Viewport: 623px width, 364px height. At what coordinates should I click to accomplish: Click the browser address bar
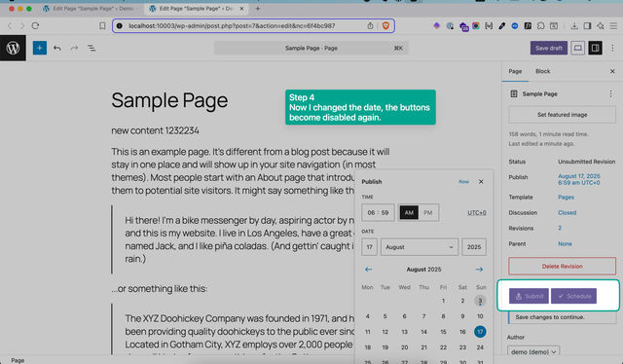(253, 26)
